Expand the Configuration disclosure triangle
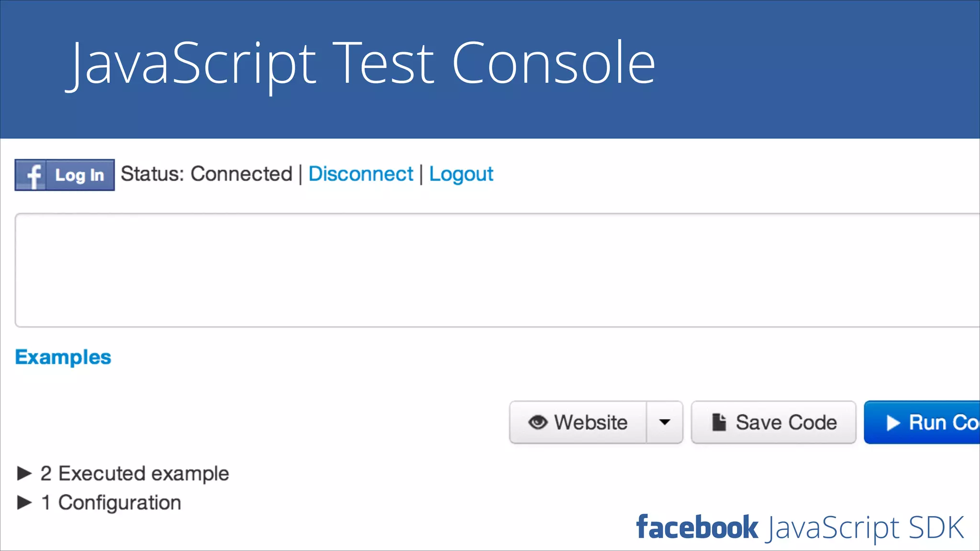980x551 pixels. pos(24,503)
